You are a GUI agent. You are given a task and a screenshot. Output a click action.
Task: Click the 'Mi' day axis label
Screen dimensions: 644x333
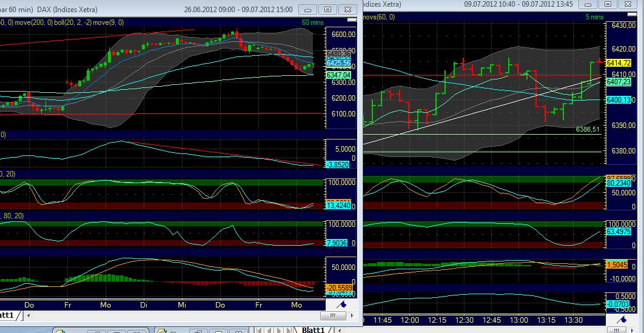point(182,305)
